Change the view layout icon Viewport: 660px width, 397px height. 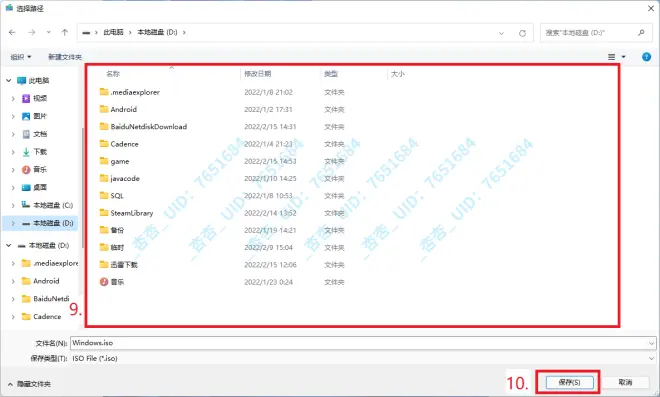612,57
